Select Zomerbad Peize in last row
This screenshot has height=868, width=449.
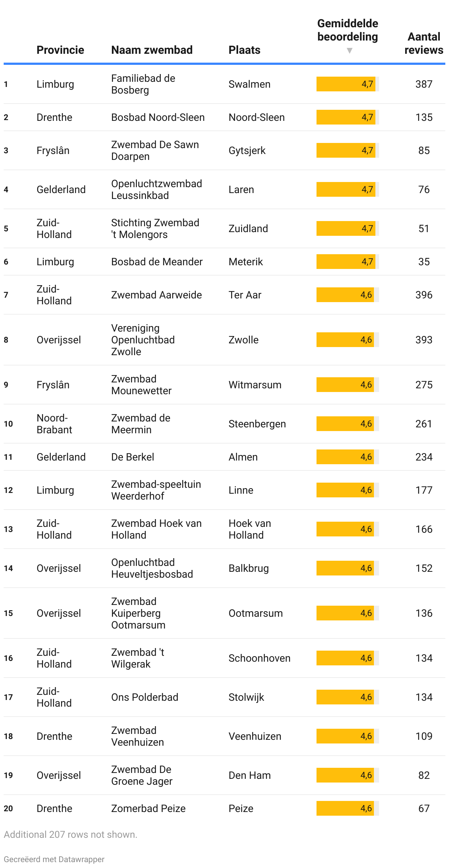click(148, 808)
